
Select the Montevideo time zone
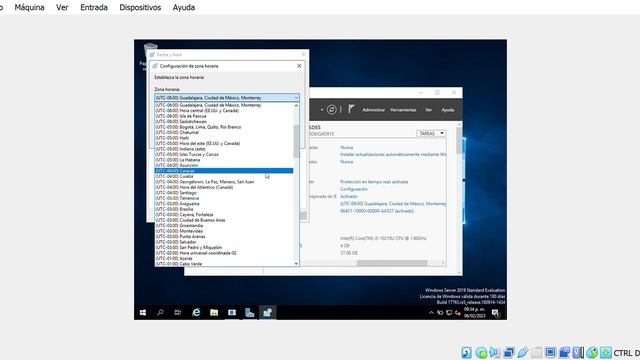224,231
